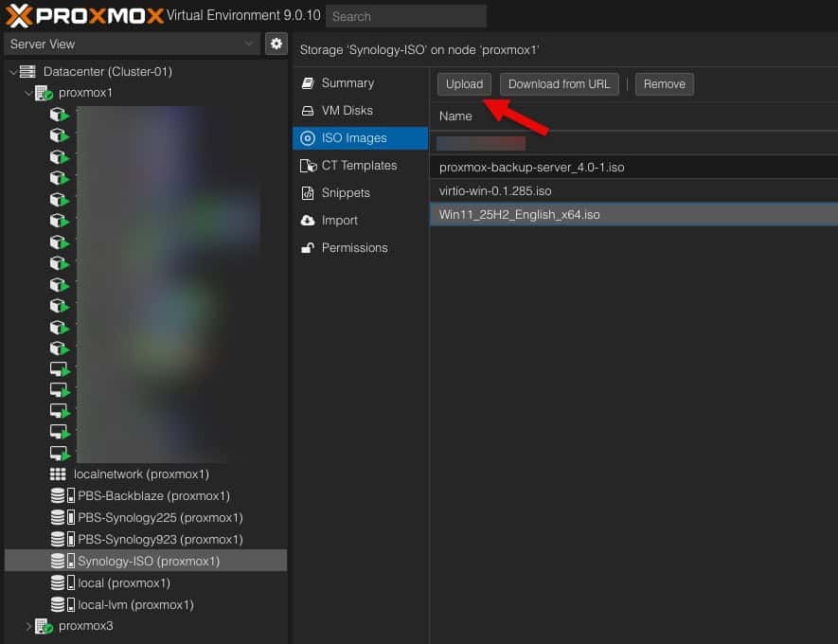Click the Remove button
The height and width of the screenshot is (644, 838).
click(664, 84)
